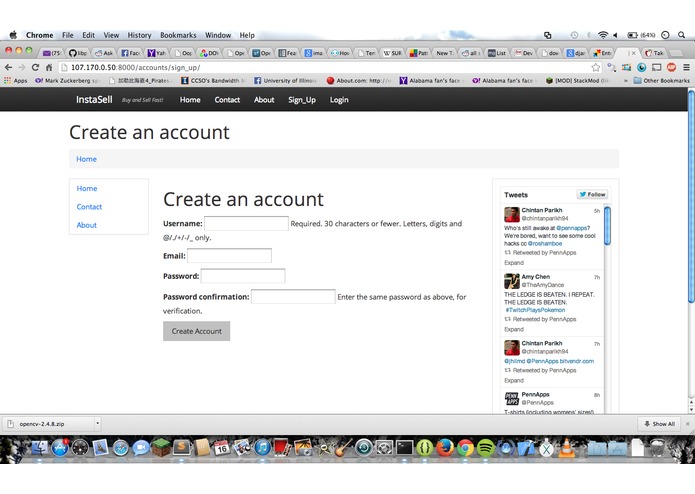Launch Spotify from the Dock
This screenshot has height=494, width=695.
coord(486,448)
